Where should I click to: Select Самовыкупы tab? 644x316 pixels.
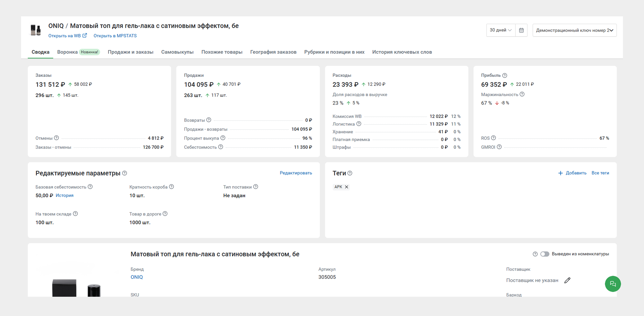point(177,52)
